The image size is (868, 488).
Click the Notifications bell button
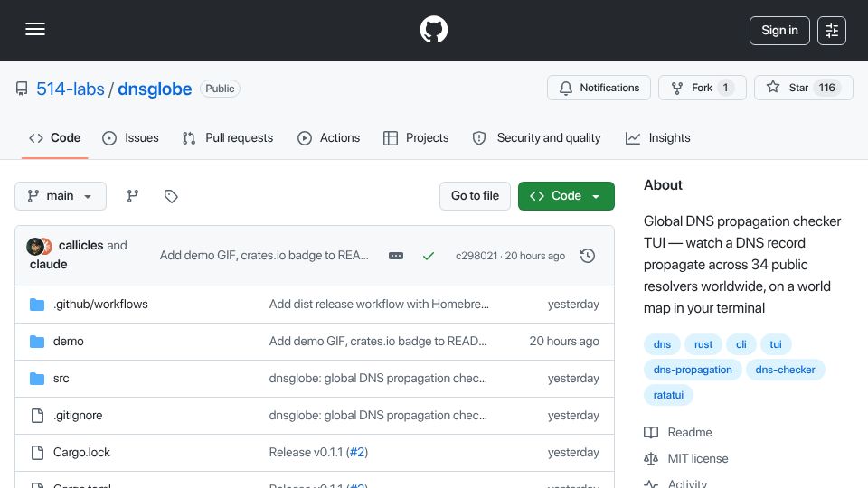(x=599, y=88)
